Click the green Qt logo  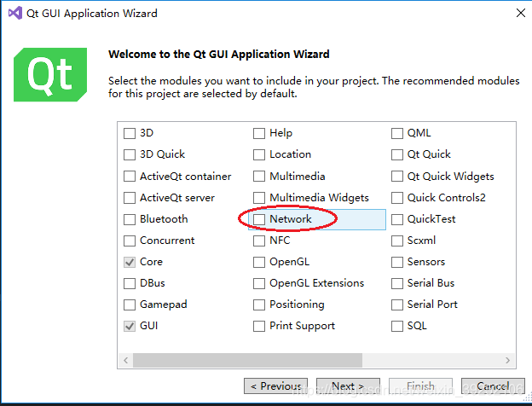click(x=50, y=75)
